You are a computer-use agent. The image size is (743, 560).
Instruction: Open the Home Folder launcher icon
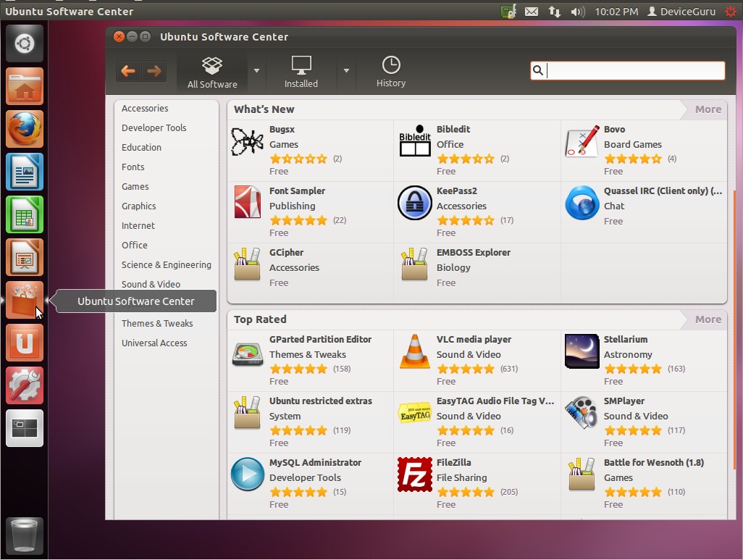click(25, 86)
